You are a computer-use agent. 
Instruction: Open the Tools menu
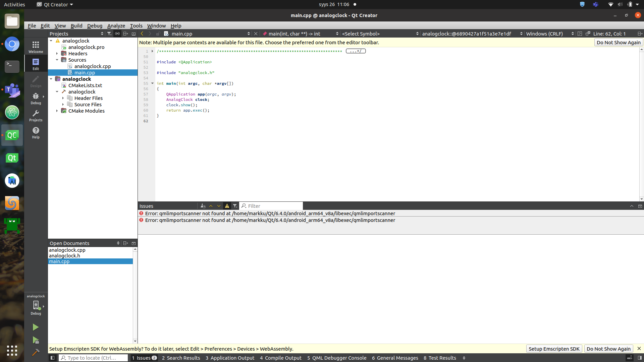(x=136, y=25)
